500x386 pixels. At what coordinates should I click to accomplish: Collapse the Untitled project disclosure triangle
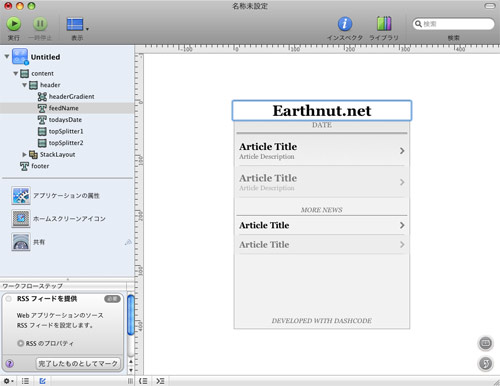7,57
